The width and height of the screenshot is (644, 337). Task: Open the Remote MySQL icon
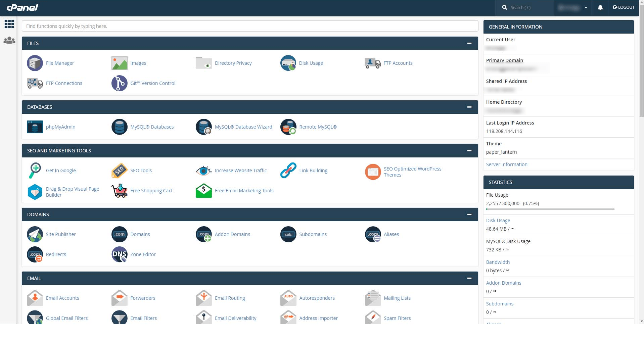[x=288, y=127]
